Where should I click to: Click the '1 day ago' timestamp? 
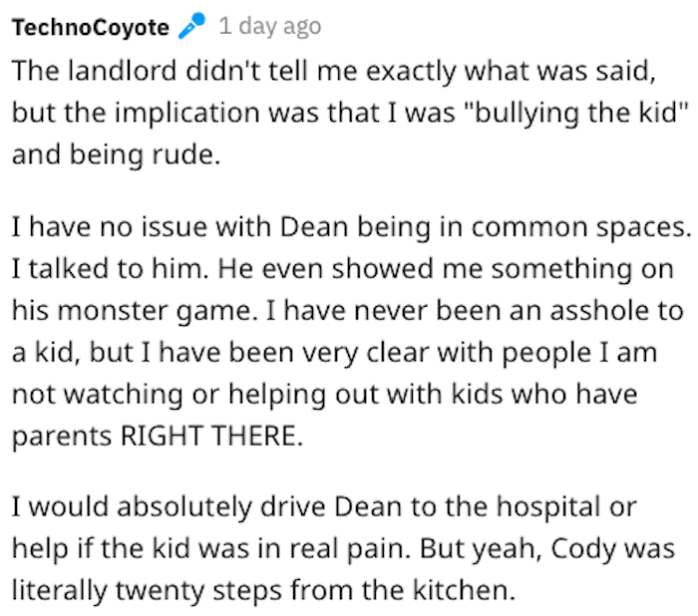(x=270, y=26)
